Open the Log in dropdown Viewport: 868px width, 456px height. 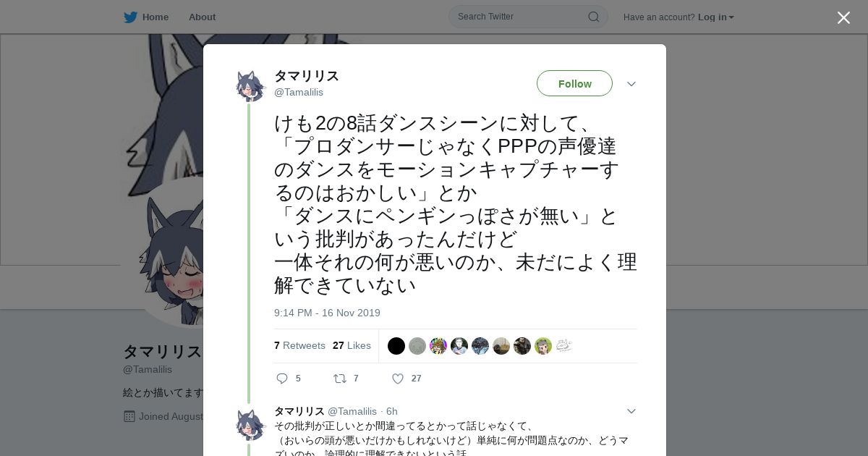click(715, 17)
